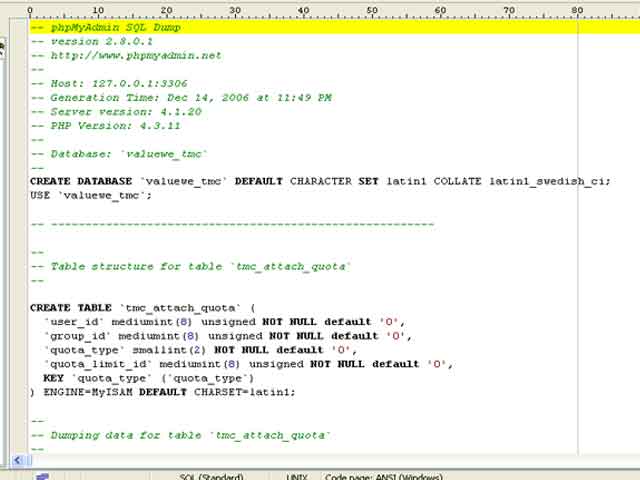Click the 'PHP Version: 4.3.11' line

pyautogui.click(x=106, y=126)
